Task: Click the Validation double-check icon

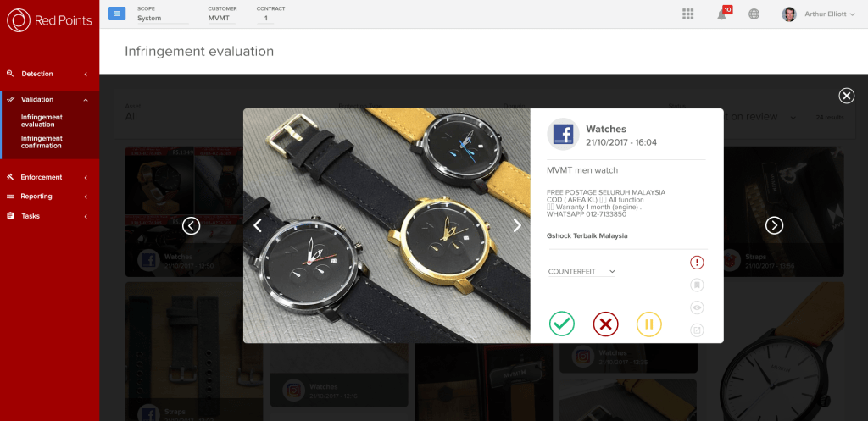Action: point(10,100)
